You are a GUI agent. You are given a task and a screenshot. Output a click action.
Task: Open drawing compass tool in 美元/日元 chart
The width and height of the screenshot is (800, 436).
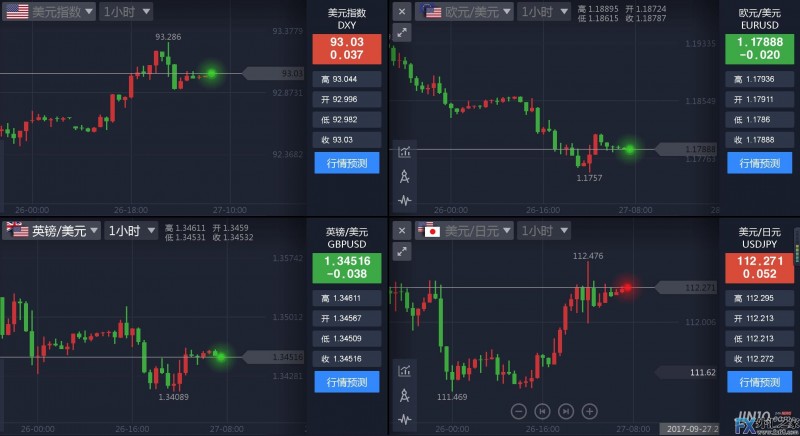tap(404, 394)
